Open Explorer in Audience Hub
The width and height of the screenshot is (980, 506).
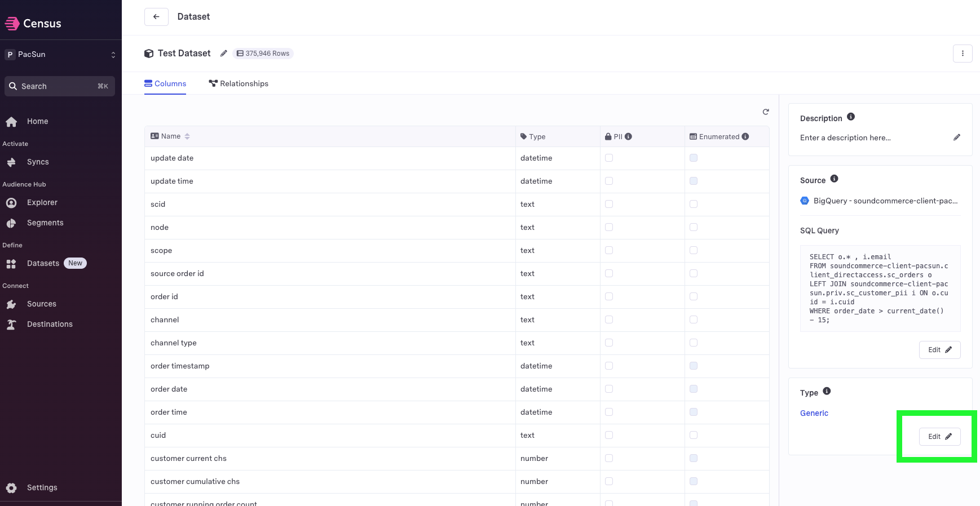pyautogui.click(x=42, y=202)
